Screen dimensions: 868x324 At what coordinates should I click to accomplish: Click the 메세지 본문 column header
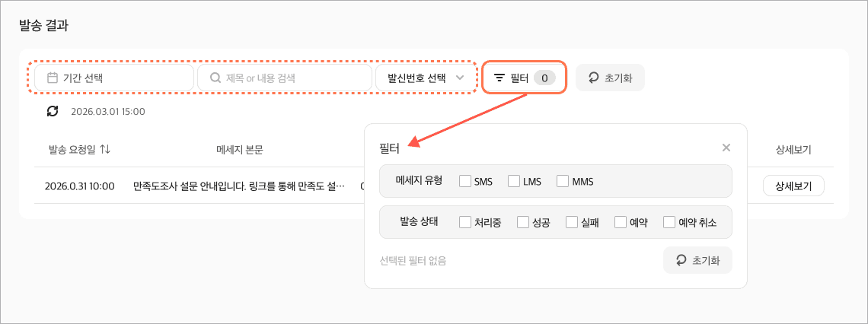(x=239, y=149)
